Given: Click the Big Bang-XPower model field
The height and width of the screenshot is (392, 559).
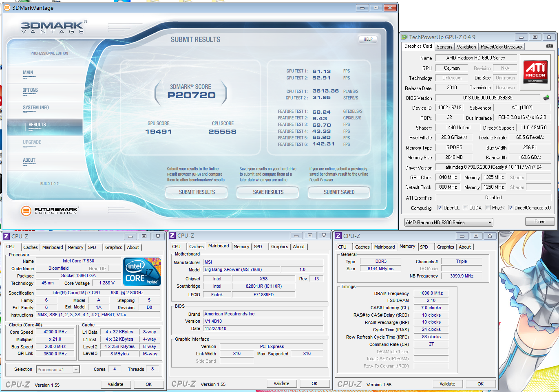Looking at the screenshot, I should [x=241, y=269].
